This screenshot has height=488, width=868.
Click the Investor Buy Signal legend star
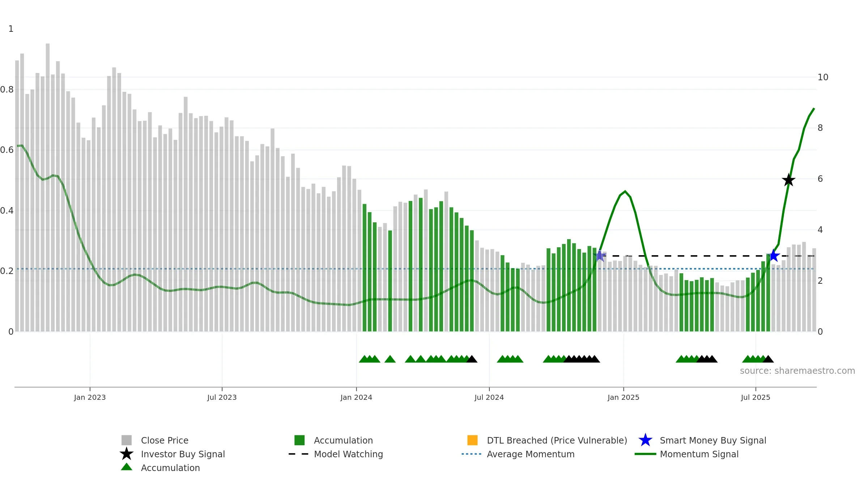(x=127, y=454)
